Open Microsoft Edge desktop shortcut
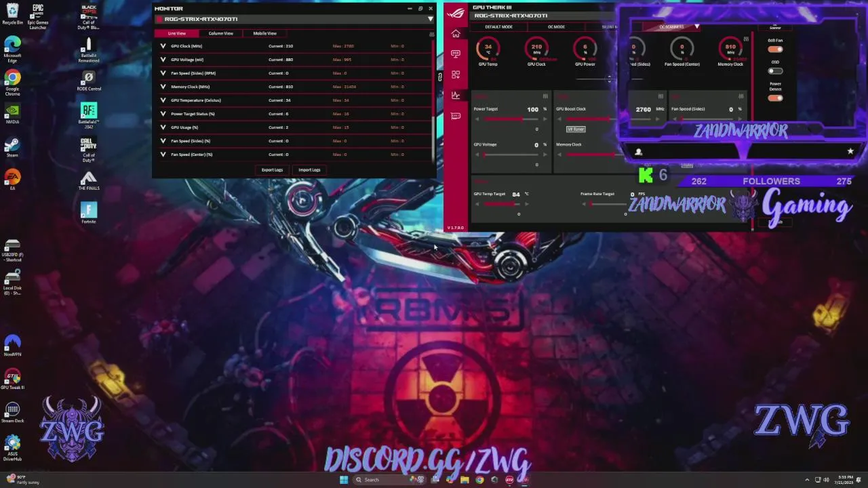The width and height of the screenshot is (868, 488). click(12, 49)
